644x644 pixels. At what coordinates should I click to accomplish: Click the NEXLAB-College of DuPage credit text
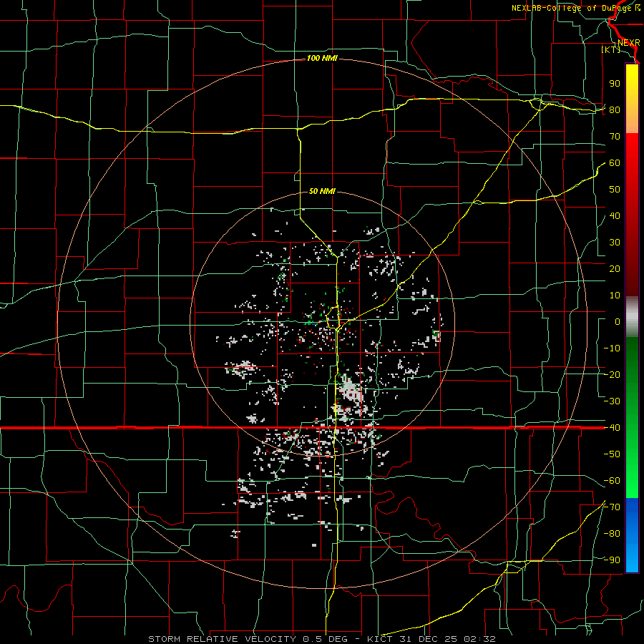click(x=576, y=8)
